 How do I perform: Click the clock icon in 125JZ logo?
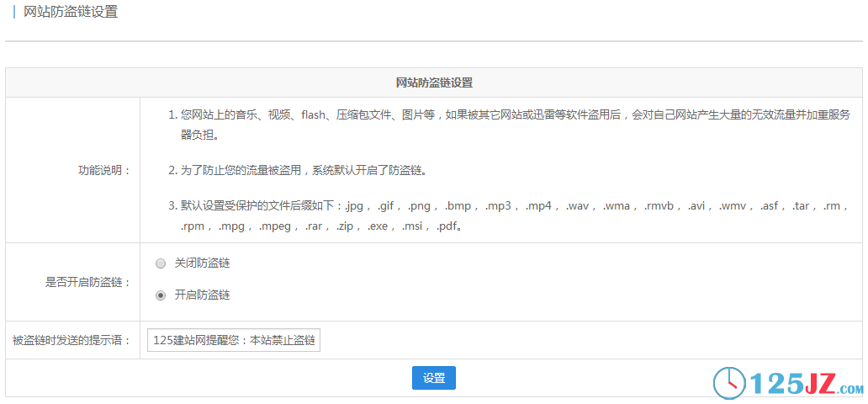[729, 384]
